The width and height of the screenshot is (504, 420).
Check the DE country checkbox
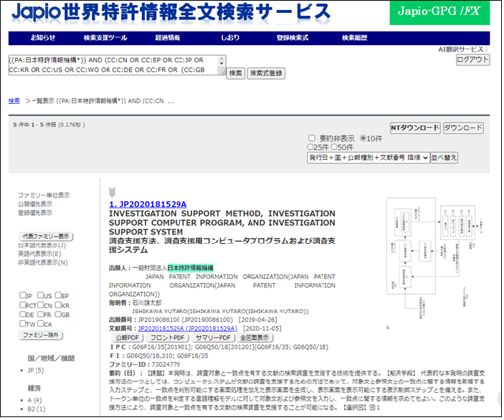23,315
